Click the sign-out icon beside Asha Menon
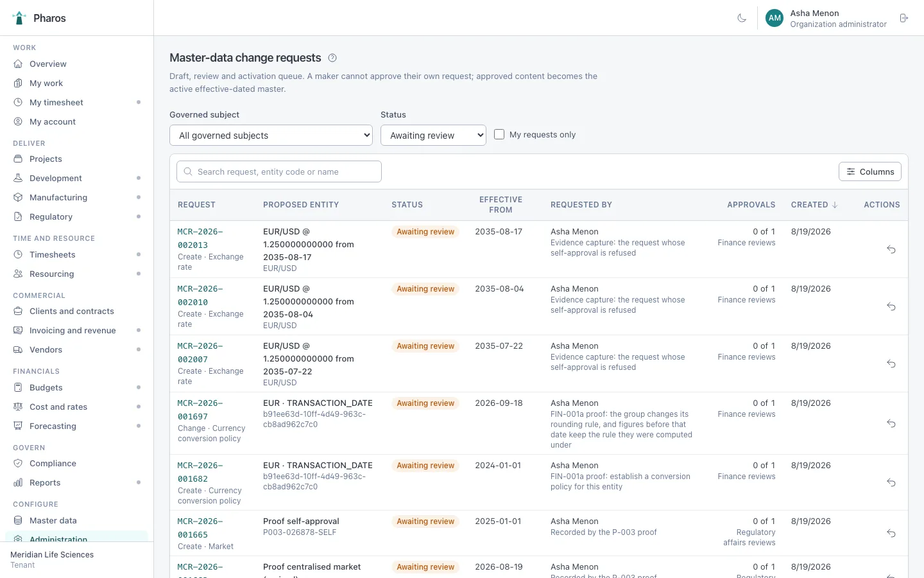 904,18
